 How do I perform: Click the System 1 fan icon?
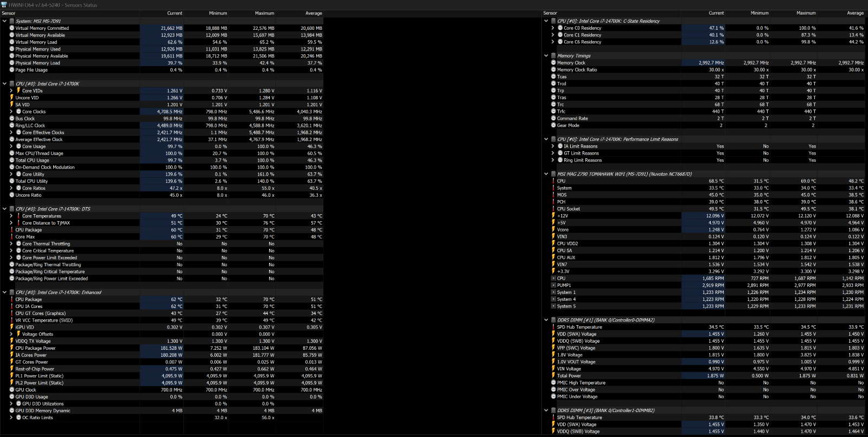tap(553, 292)
